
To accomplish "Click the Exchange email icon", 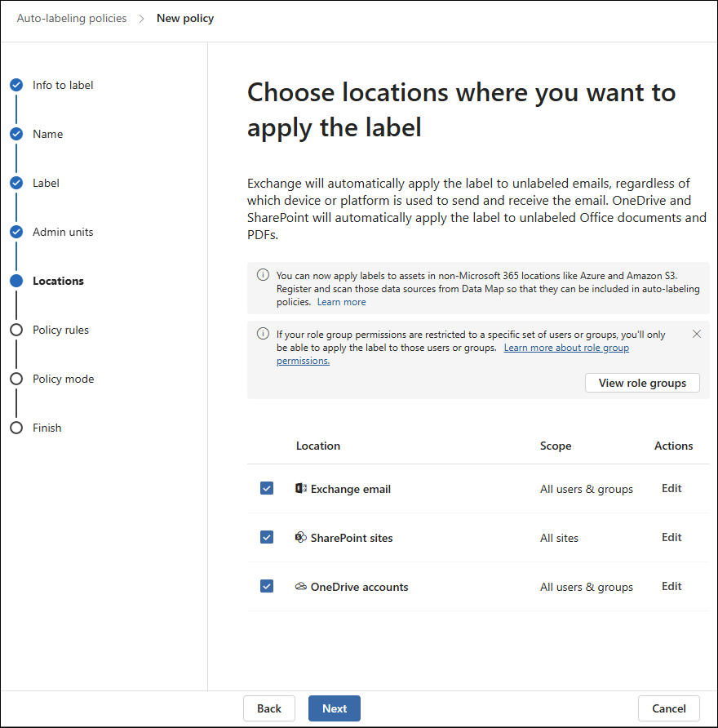I will point(301,488).
